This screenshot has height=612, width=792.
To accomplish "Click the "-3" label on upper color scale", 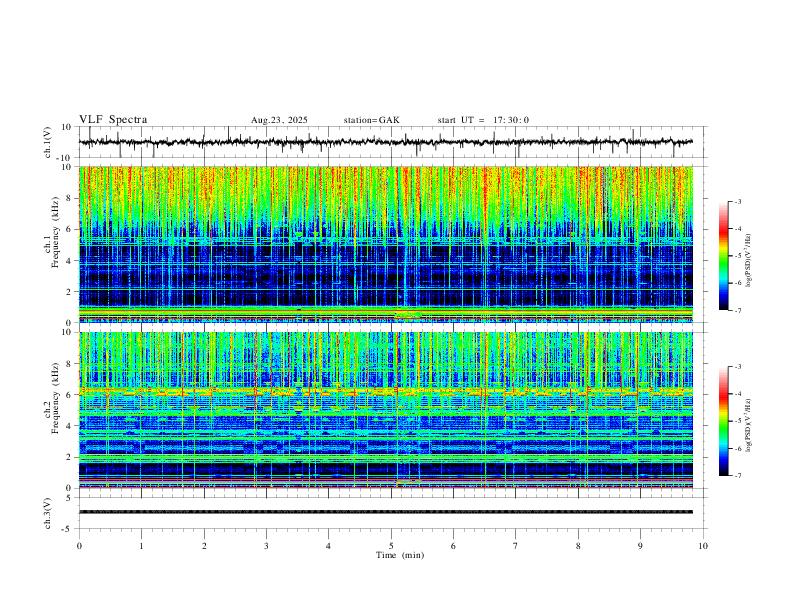I will 737,201.
